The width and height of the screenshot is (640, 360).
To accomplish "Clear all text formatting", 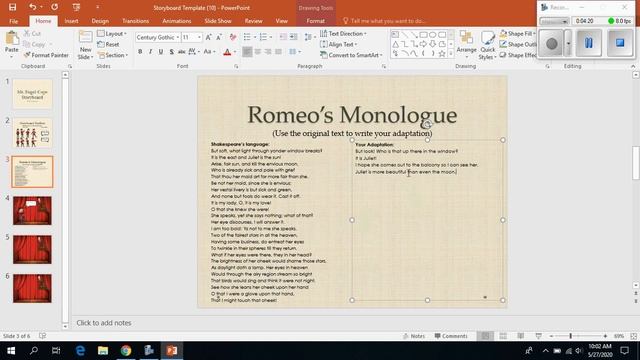I will 233,37.
